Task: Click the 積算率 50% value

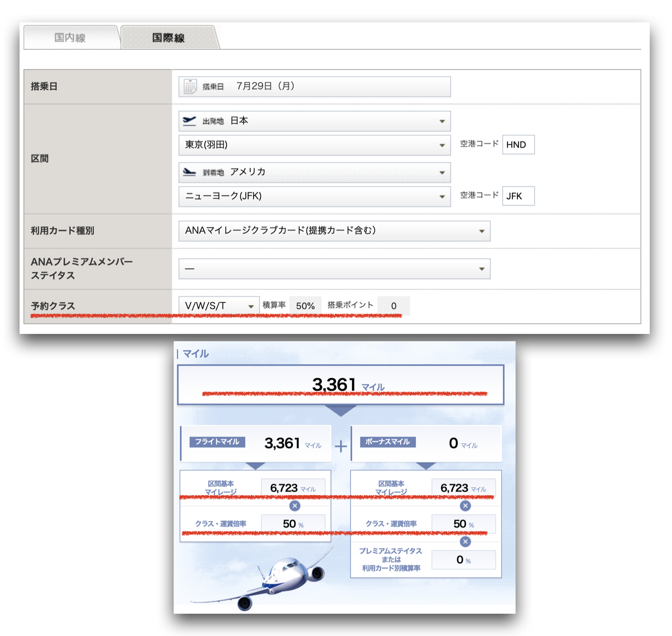Action: pyautogui.click(x=306, y=306)
